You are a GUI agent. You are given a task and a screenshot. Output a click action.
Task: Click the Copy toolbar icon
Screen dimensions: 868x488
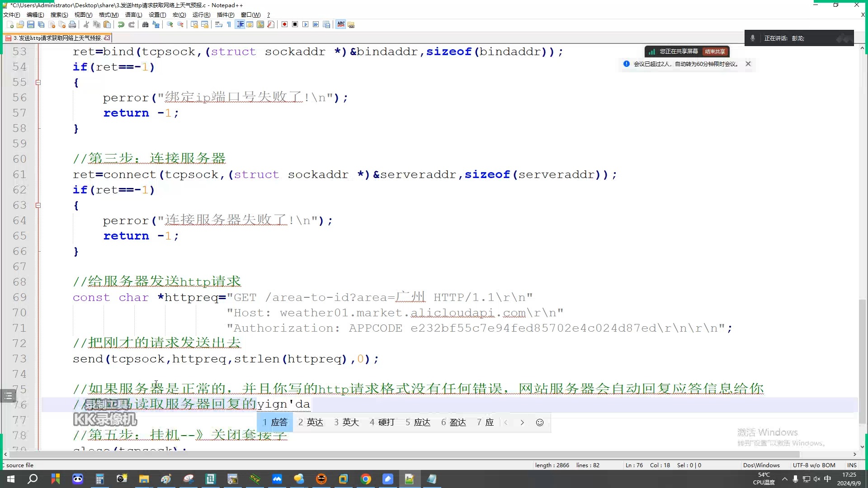(x=96, y=24)
